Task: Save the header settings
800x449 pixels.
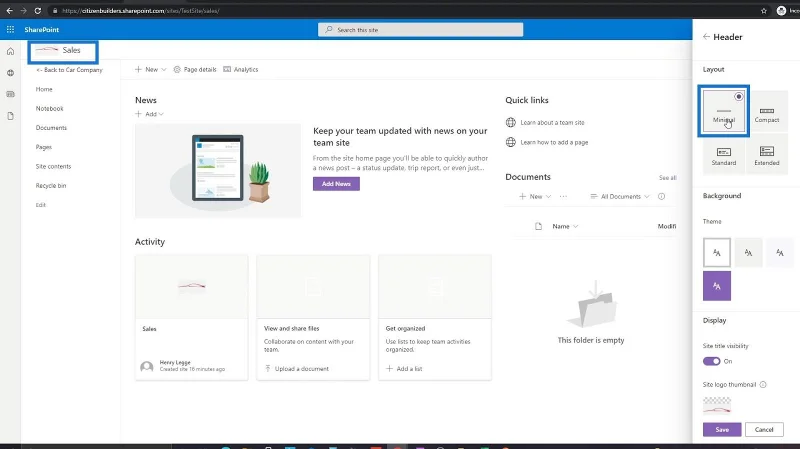Action: point(722,430)
